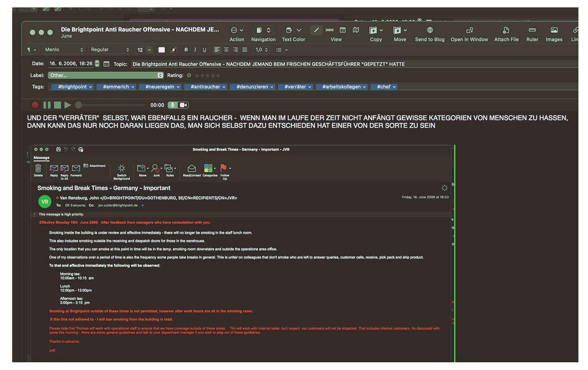Click the Send to Blog globe icon
Image resolution: width=588 pixels, height=370 pixels.
(x=430, y=30)
